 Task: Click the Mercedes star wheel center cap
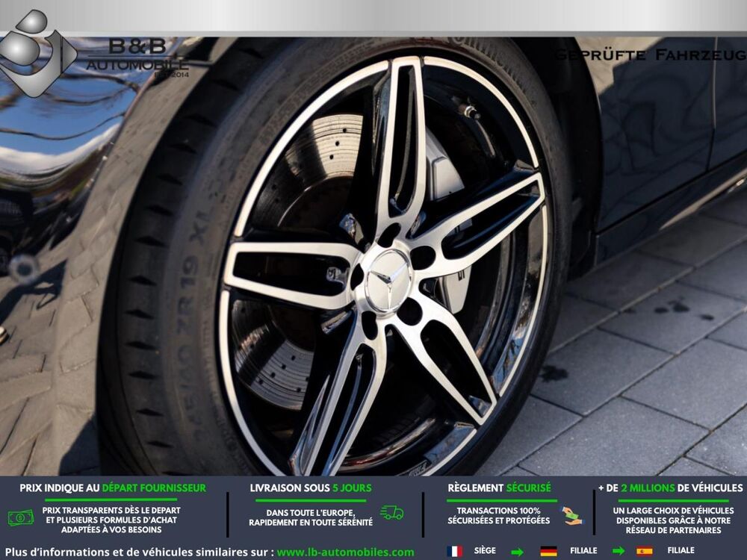point(387,281)
